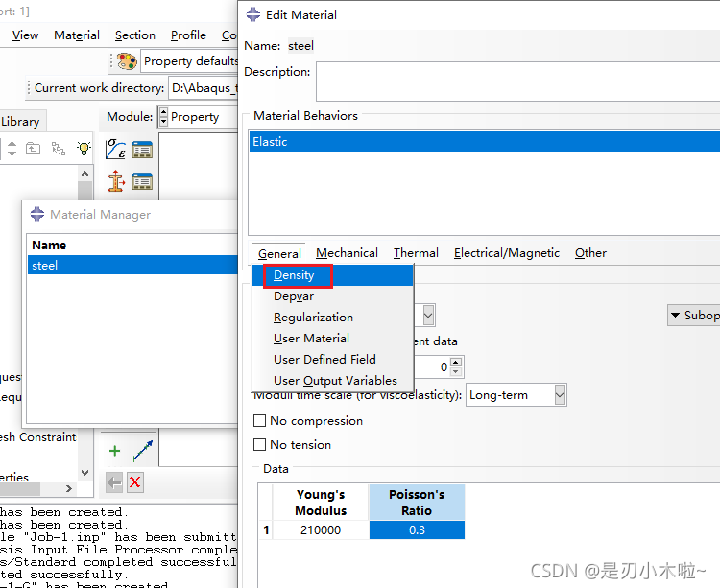Click the lightbulb icon in Library panel

coord(84,148)
